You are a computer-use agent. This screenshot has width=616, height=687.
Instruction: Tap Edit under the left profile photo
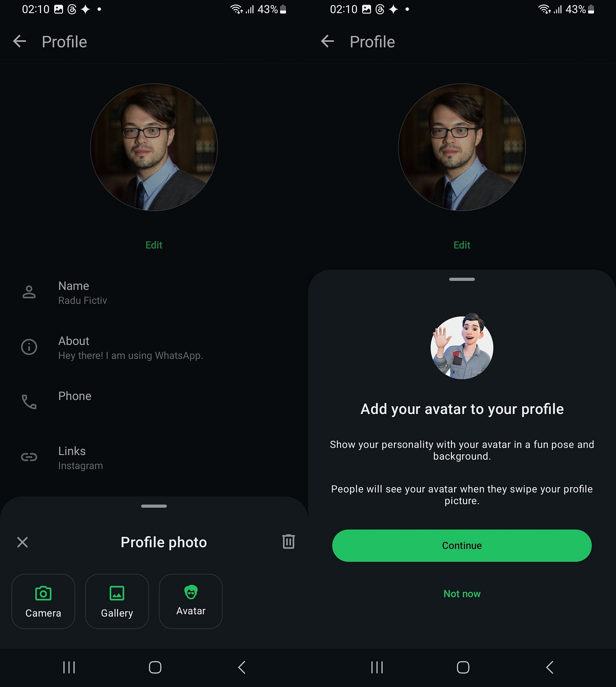154,245
